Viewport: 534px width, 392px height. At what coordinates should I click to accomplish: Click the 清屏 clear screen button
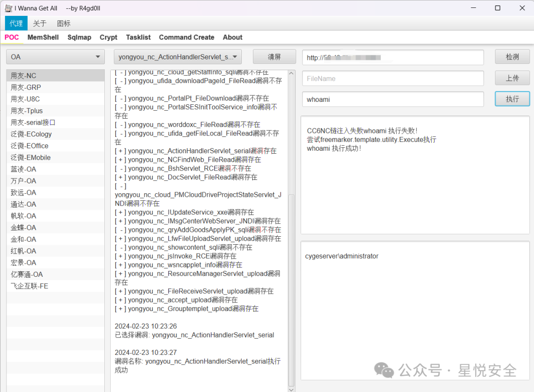(274, 57)
